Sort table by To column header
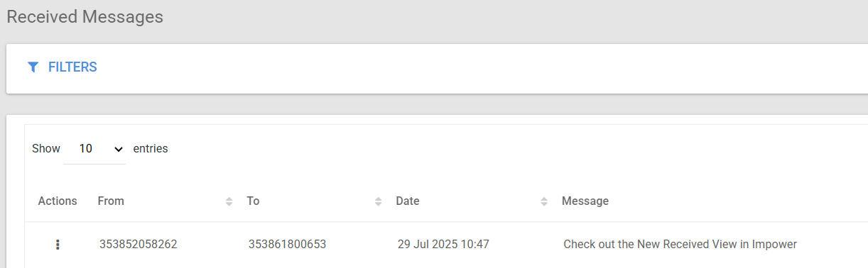Screen dimensions: 868x268 [253, 201]
